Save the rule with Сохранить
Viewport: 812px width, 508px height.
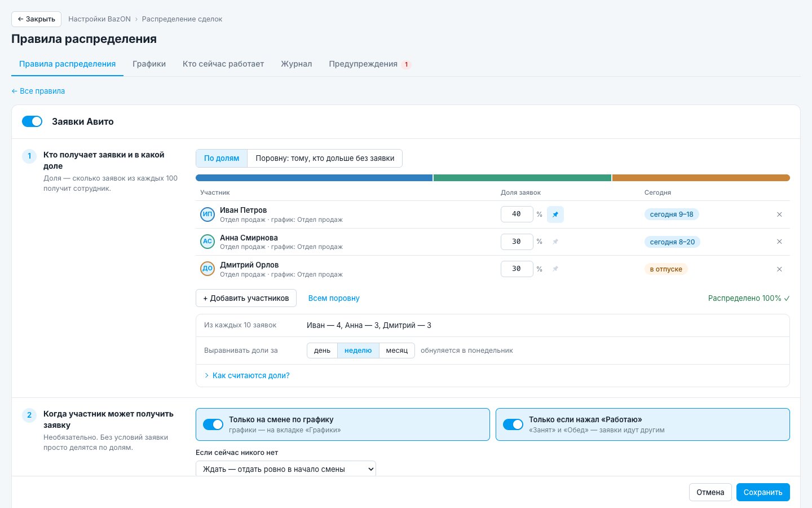(x=763, y=492)
